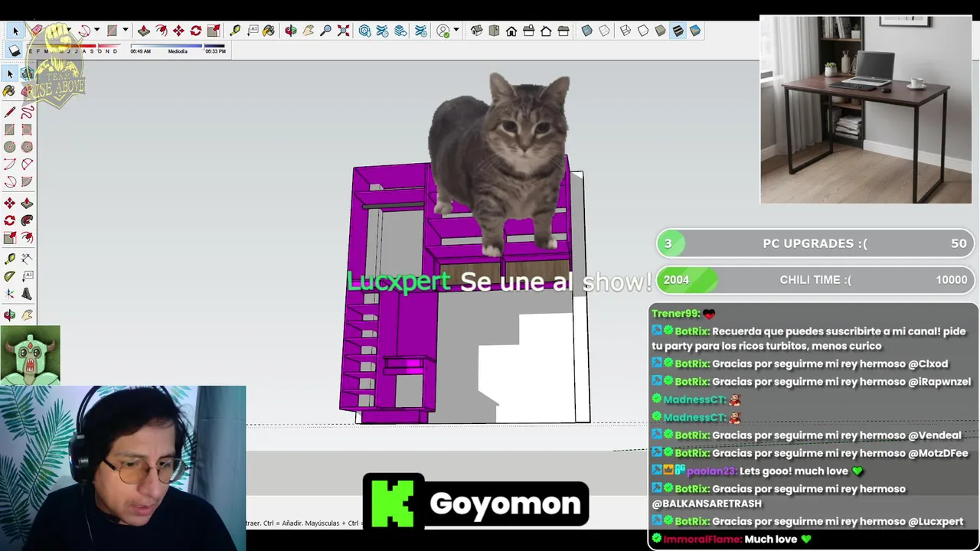Select the Follow Me tool
This screenshot has width=980, height=551.
click(27, 220)
